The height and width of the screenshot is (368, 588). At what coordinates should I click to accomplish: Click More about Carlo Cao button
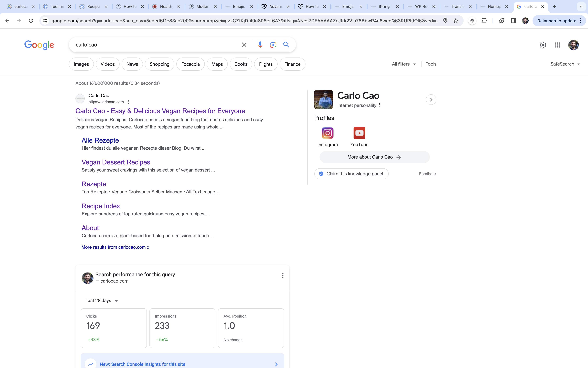point(374,157)
